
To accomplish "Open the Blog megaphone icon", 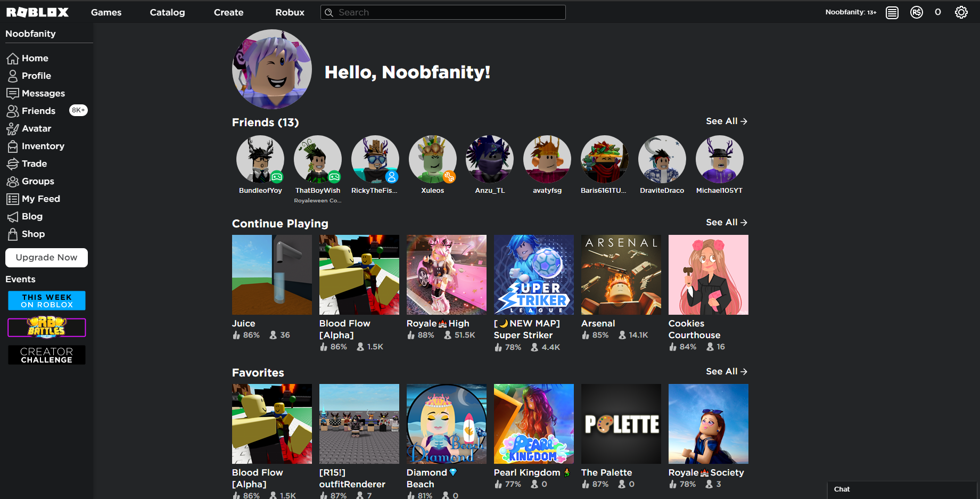I will click(x=13, y=217).
